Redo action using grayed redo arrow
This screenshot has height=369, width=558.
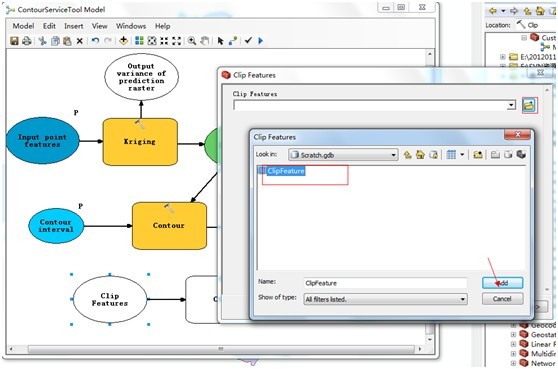pos(107,41)
